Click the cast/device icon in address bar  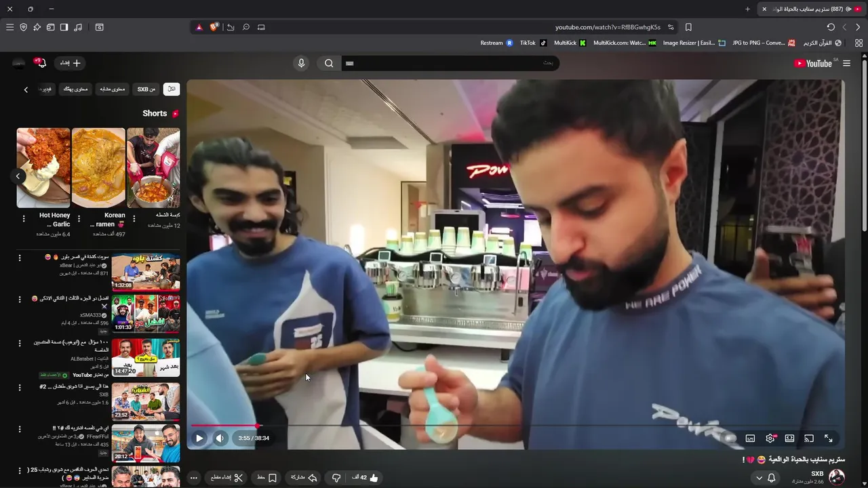pyautogui.click(x=261, y=27)
